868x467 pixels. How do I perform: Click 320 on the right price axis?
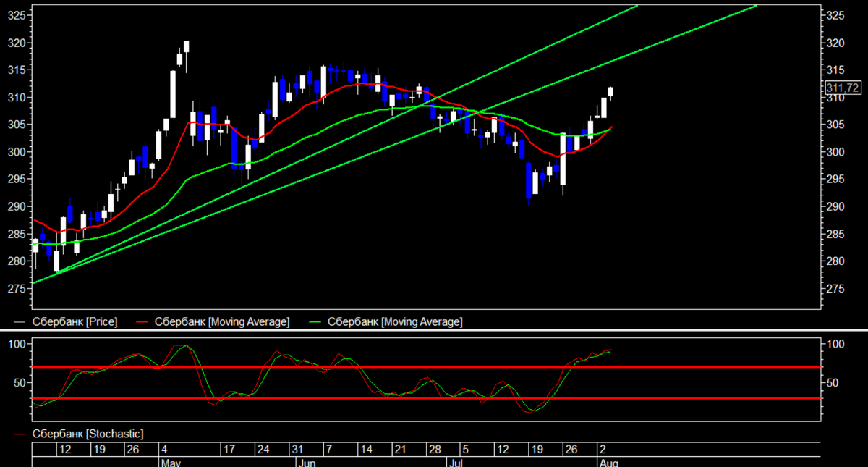[x=835, y=43]
